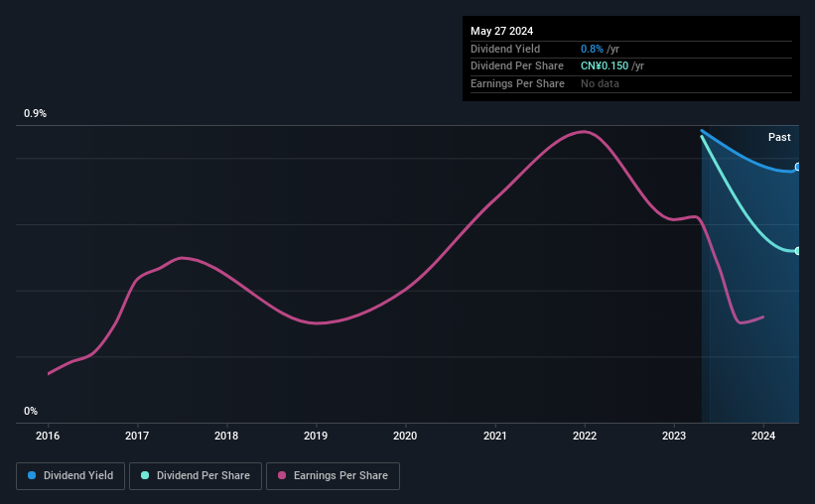The width and height of the screenshot is (815, 504).
Task: Click the May 27 2024 tooltip date
Action: tap(501, 31)
